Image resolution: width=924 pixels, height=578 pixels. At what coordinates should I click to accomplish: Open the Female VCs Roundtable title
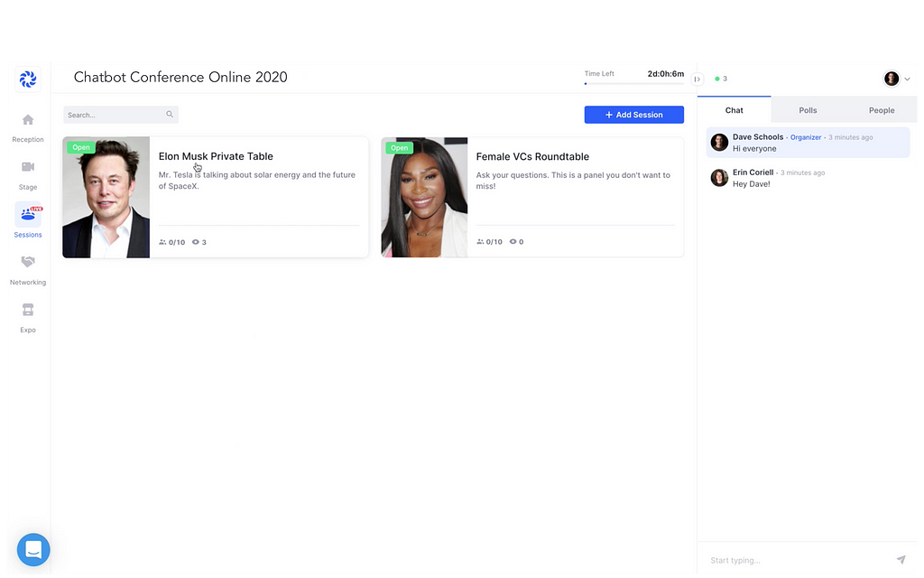coord(532,156)
